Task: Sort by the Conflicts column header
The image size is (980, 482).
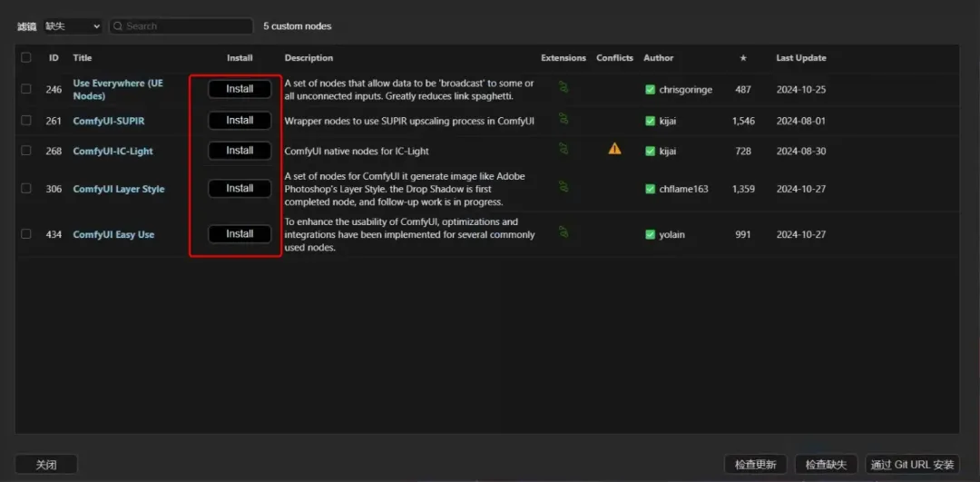Action: pos(615,58)
